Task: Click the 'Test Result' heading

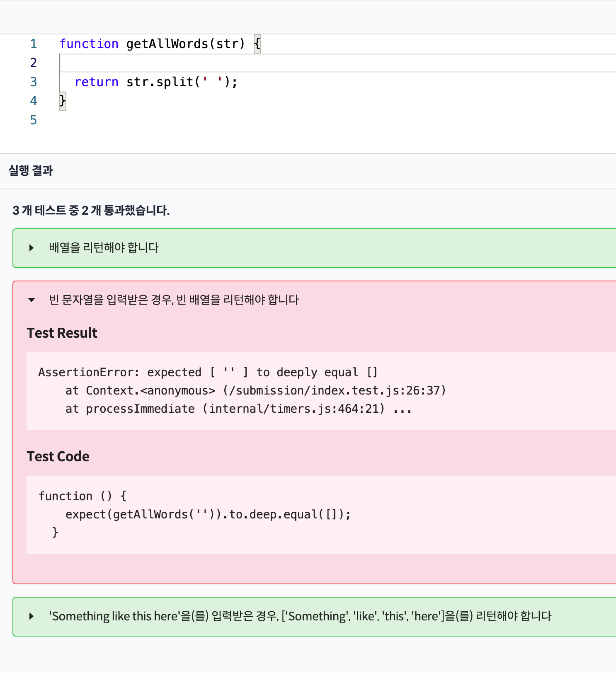Action: [x=62, y=333]
